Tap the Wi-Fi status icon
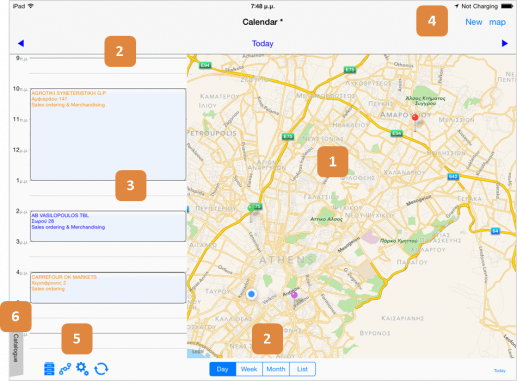This screenshot has width=517, height=381. (31, 6)
